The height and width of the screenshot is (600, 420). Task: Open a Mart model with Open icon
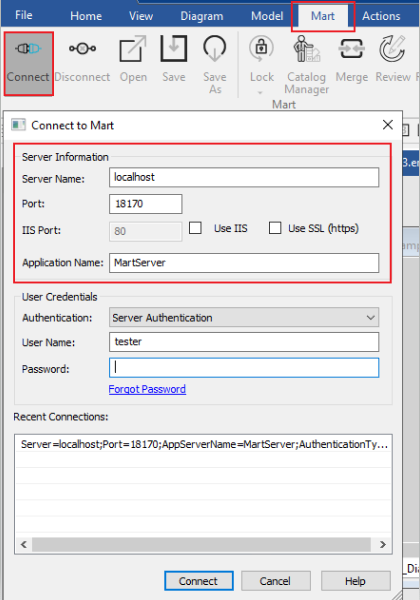(133, 49)
